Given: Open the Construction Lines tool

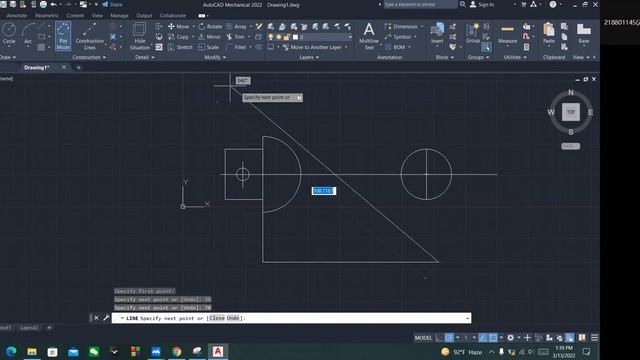Looking at the screenshot, I should click(x=89, y=36).
